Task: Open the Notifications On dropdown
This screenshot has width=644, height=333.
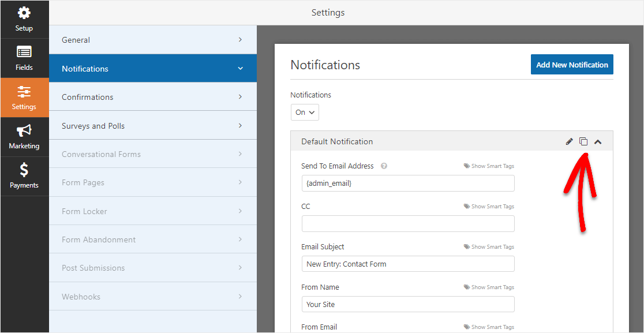Action: (305, 112)
